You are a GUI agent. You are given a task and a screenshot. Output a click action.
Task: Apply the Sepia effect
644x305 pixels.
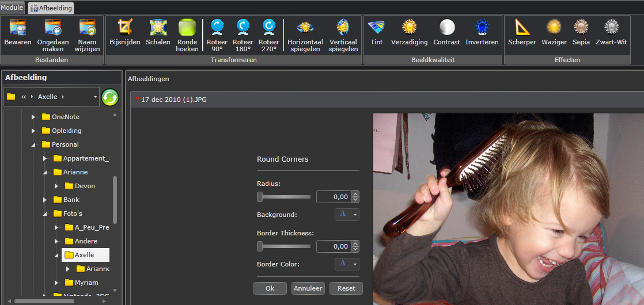pyautogui.click(x=581, y=27)
